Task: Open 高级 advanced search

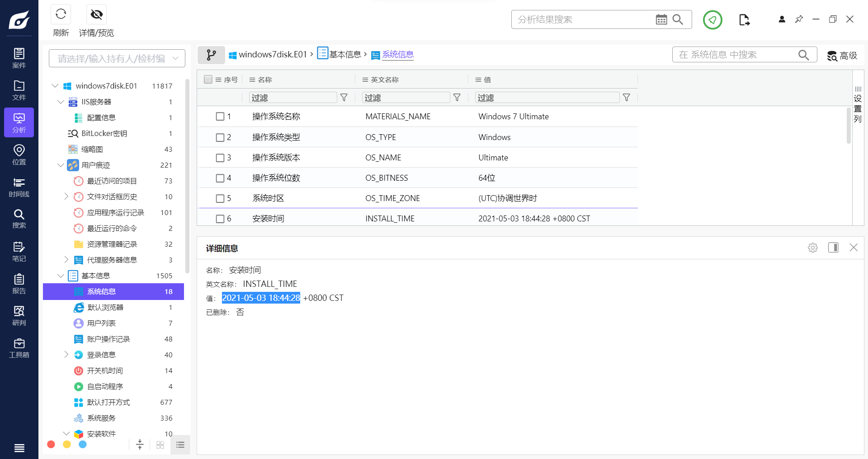Action: [842, 55]
